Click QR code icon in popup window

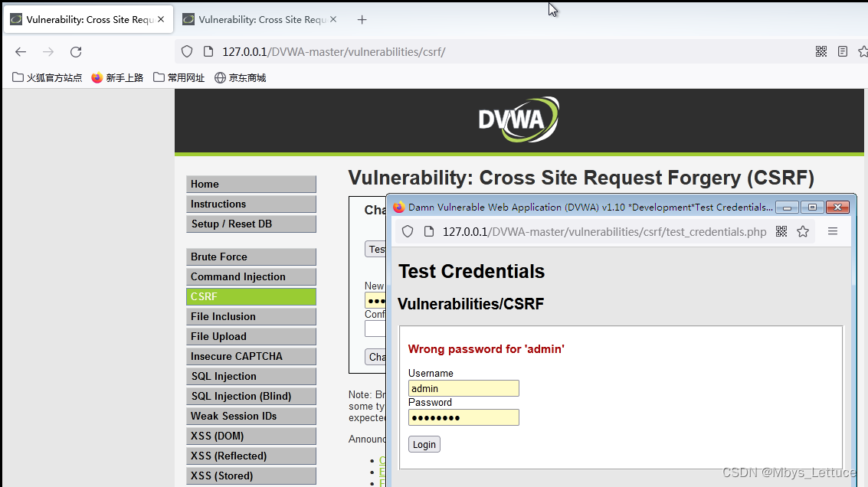(781, 231)
